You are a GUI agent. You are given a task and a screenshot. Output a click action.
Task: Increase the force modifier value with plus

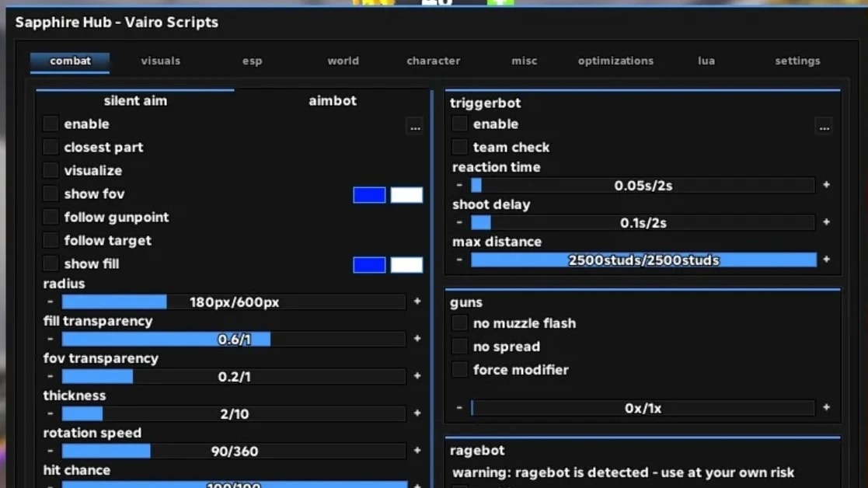point(827,408)
